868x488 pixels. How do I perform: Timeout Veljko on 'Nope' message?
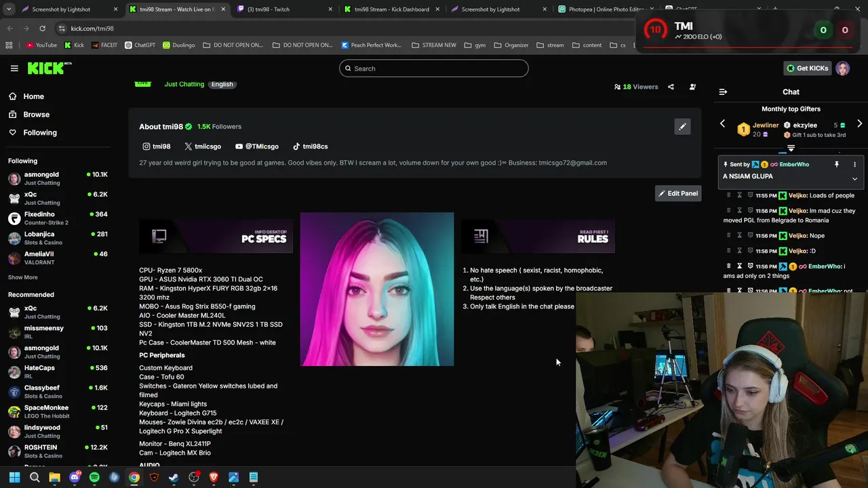click(x=739, y=236)
